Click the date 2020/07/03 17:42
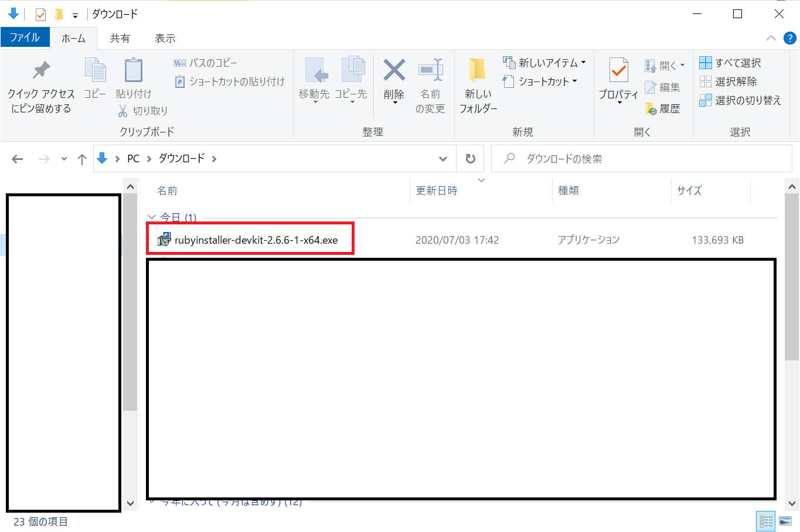This screenshot has width=800, height=532. pyautogui.click(x=457, y=240)
